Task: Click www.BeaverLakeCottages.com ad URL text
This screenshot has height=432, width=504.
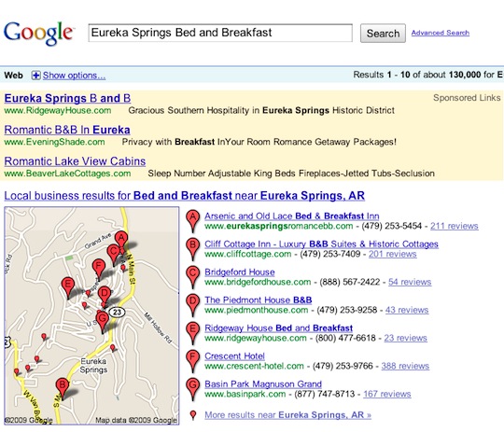Action: coord(67,174)
